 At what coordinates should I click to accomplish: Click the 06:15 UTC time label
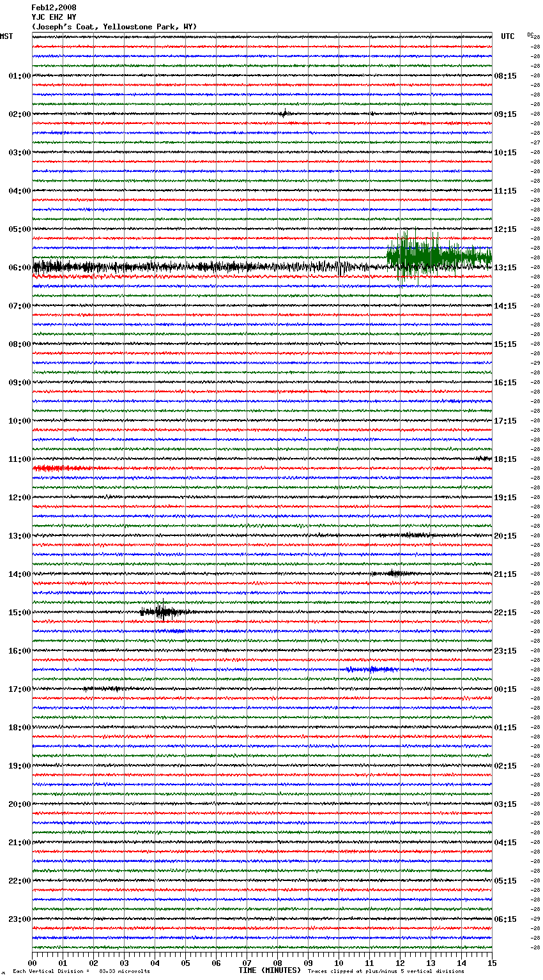point(505,919)
